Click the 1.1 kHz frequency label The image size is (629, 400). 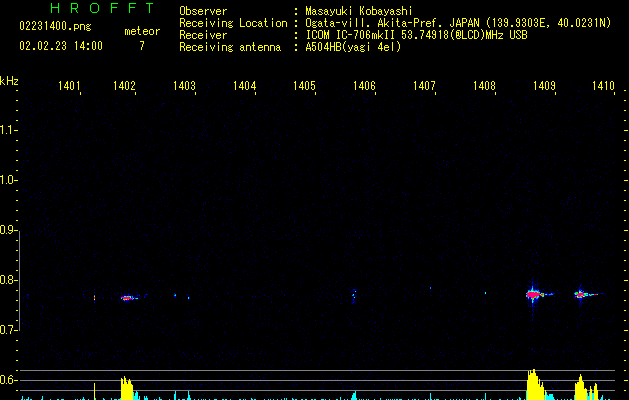[8, 130]
